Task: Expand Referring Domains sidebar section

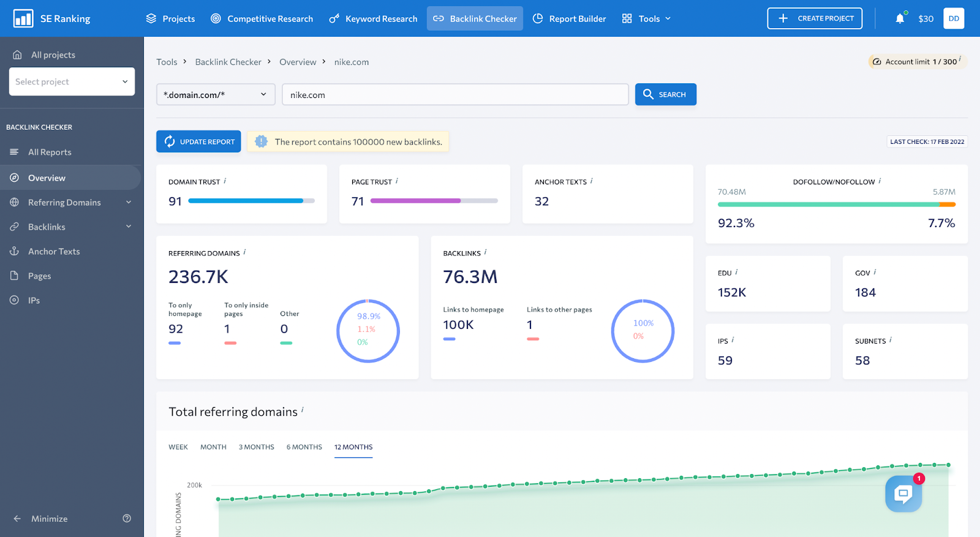Action: tap(129, 202)
